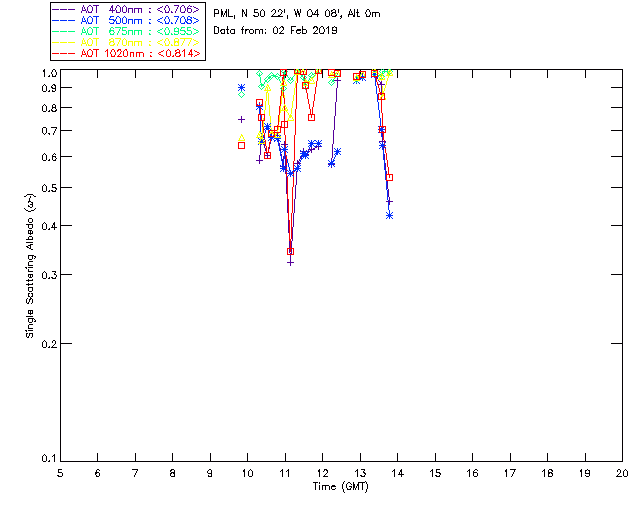Click the y-axis tick label 0.2

coord(49,344)
